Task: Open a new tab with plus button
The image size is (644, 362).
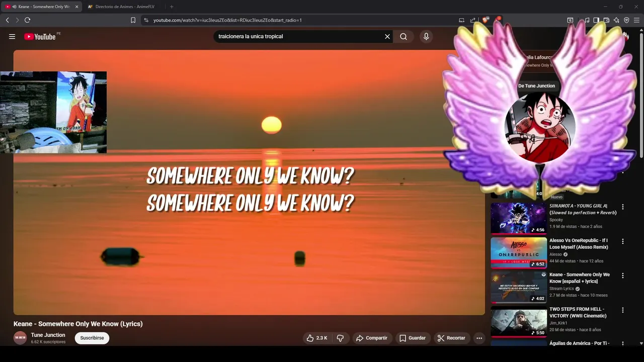Action: tap(172, 7)
